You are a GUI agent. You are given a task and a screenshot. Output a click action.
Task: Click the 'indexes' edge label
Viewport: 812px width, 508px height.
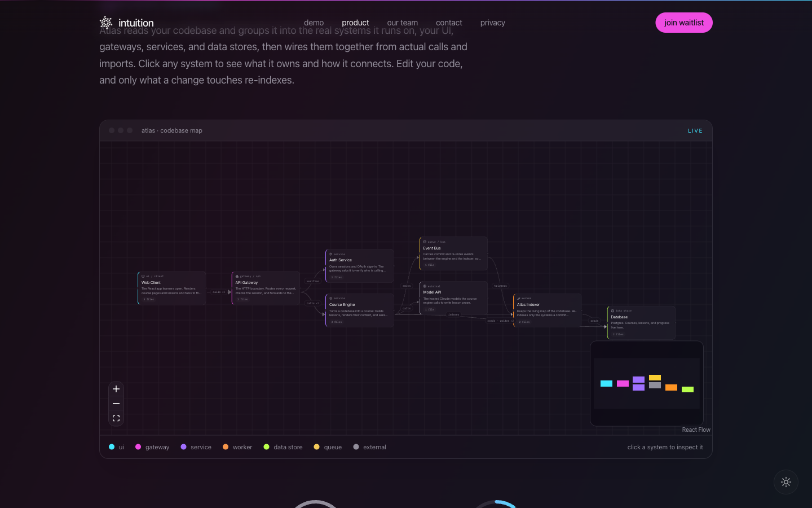click(x=453, y=314)
